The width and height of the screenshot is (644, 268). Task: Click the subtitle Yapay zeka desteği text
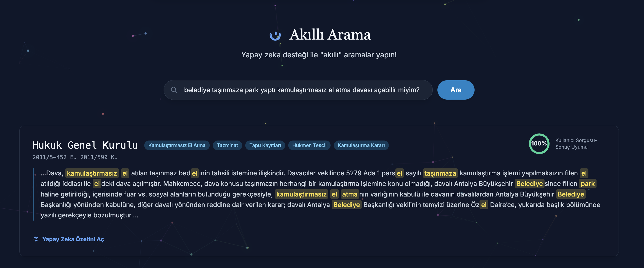pyautogui.click(x=319, y=55)
